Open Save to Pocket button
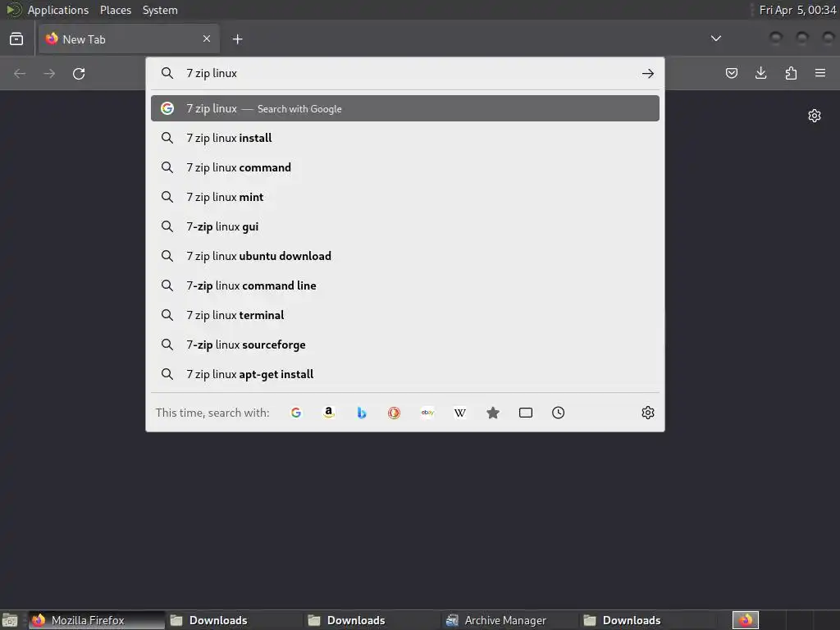 click(731, 73)
